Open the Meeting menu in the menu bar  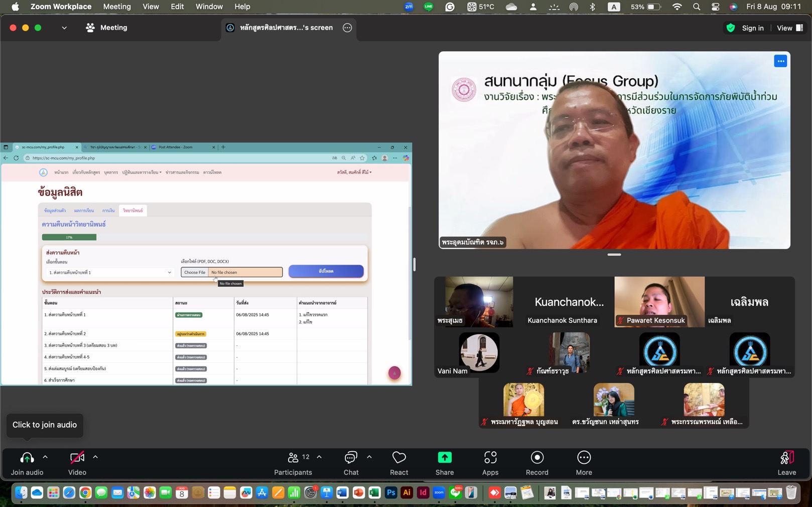117,7
